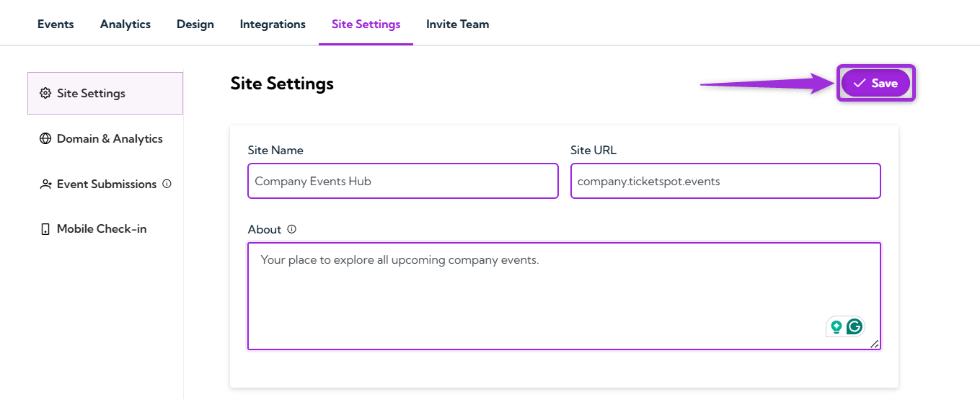Click into the Site URL field
Image resolution: width=980 pixels, height=410 pixels.
(x=725, y=181)
